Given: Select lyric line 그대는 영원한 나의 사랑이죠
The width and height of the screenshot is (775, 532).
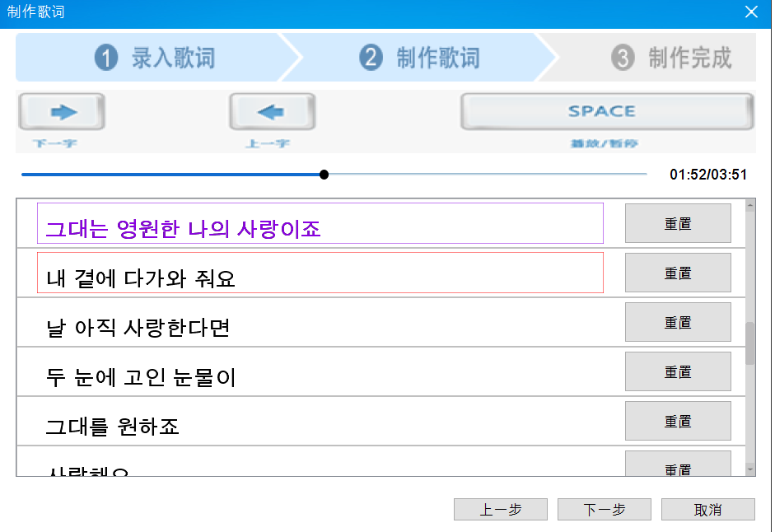Looking at the screenshot, I should [x=320, y=223].
